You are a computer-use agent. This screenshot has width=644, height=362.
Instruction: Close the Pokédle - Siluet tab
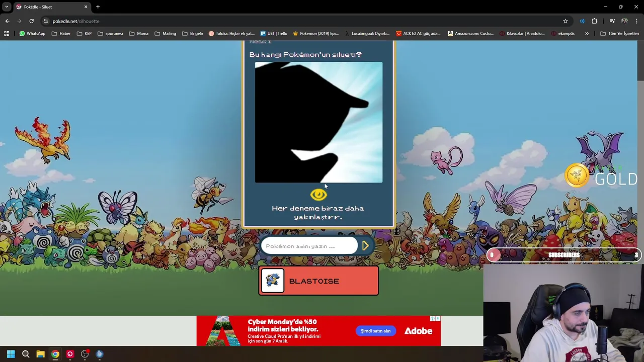[x=86, y=7]
